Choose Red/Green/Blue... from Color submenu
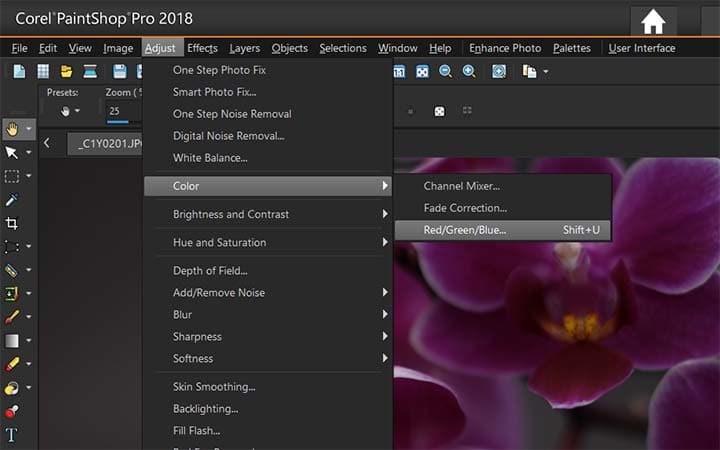 tap(503, 230)
